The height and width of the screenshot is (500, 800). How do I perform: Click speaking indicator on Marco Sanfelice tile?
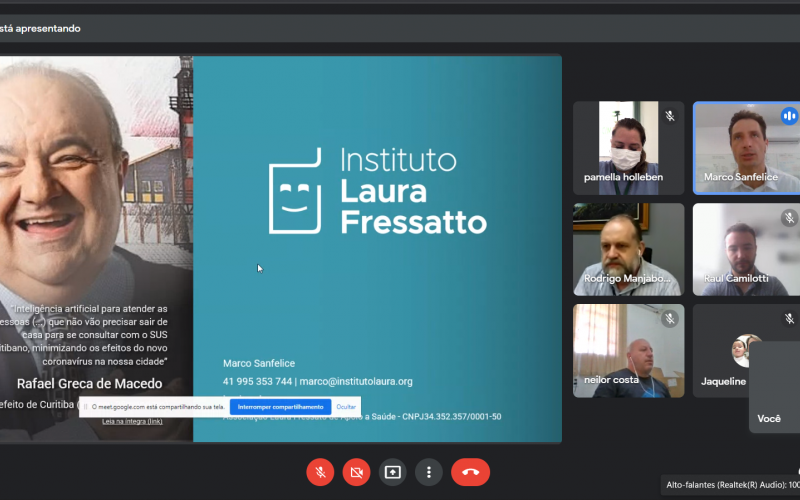point(789,116)
